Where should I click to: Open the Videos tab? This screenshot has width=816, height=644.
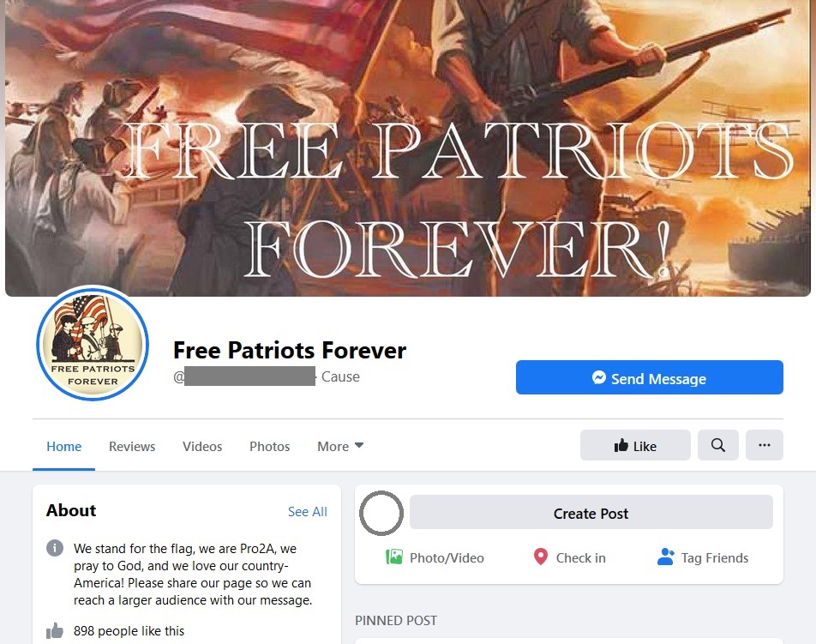pyautogui.click(x=202, y=446)
